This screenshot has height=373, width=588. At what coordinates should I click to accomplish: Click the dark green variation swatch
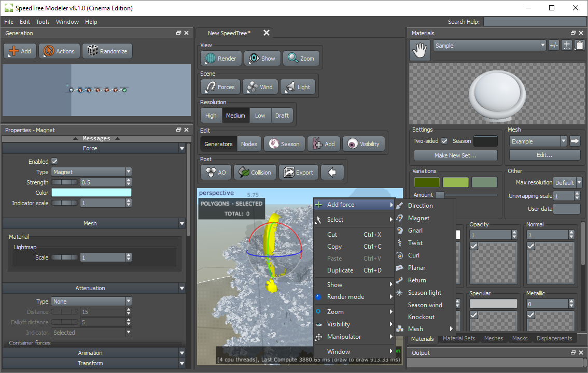[427, 182]
